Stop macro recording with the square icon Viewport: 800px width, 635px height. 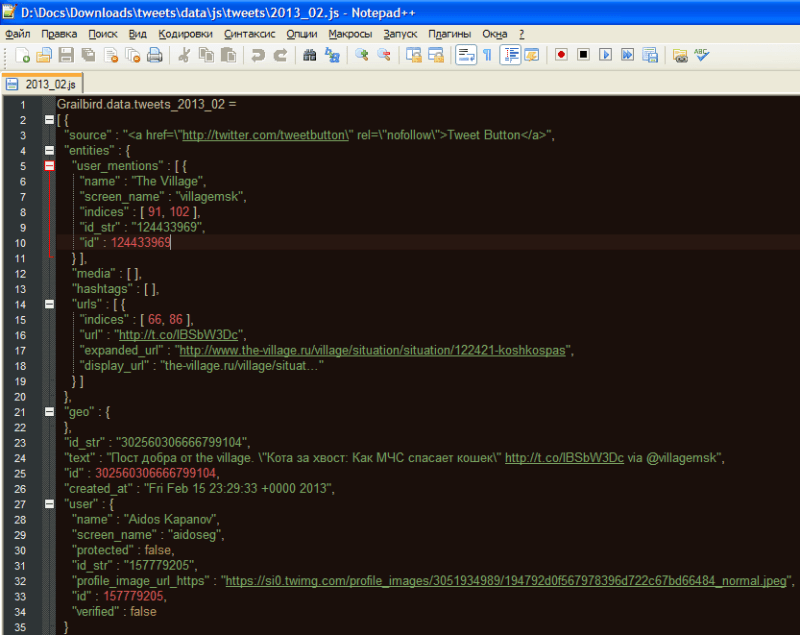pyautogui.click(x=583, y=55)
